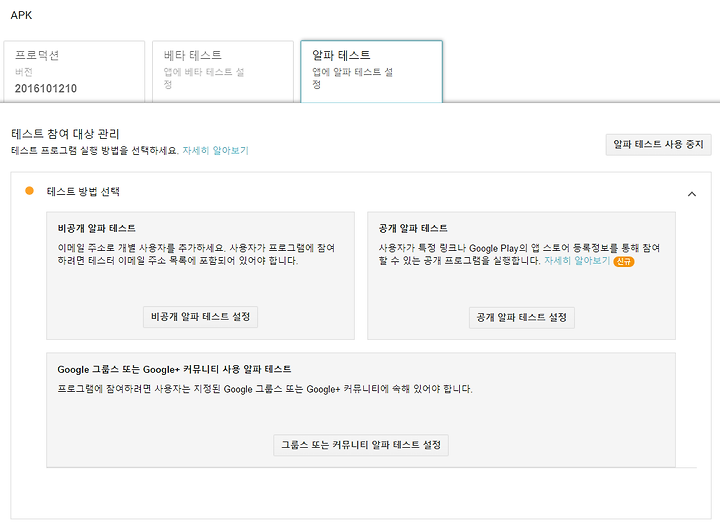Viewport: 720px width, 527px height.
Task: Click the orange 신규 badge
Action: pos(624,262)
